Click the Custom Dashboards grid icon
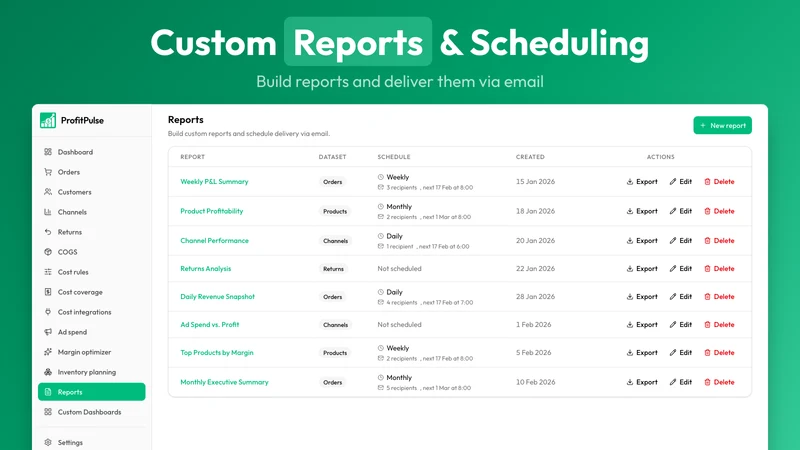Image resolution: width=800 pixels, height=450 pixels. [x=48, y=412]
